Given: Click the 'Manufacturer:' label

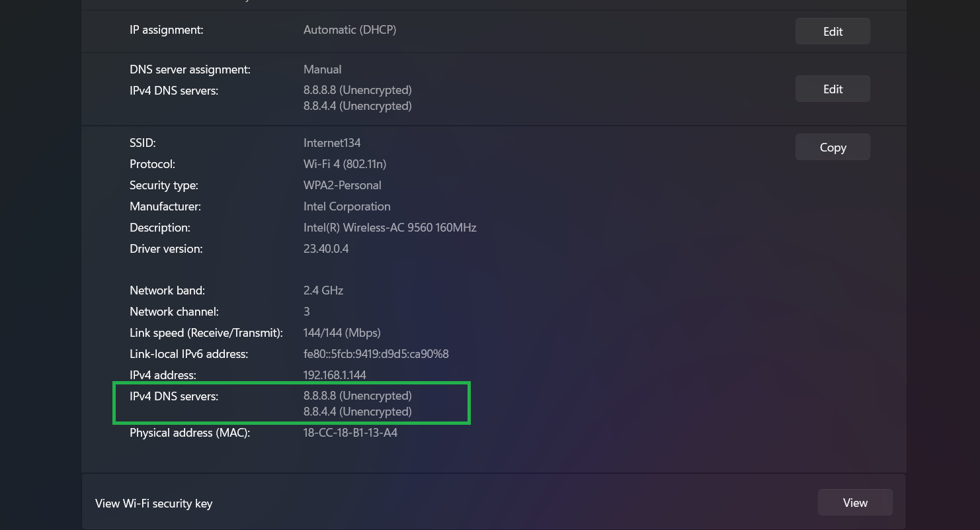Looking at the screenshot, I should tap(165, 206).
